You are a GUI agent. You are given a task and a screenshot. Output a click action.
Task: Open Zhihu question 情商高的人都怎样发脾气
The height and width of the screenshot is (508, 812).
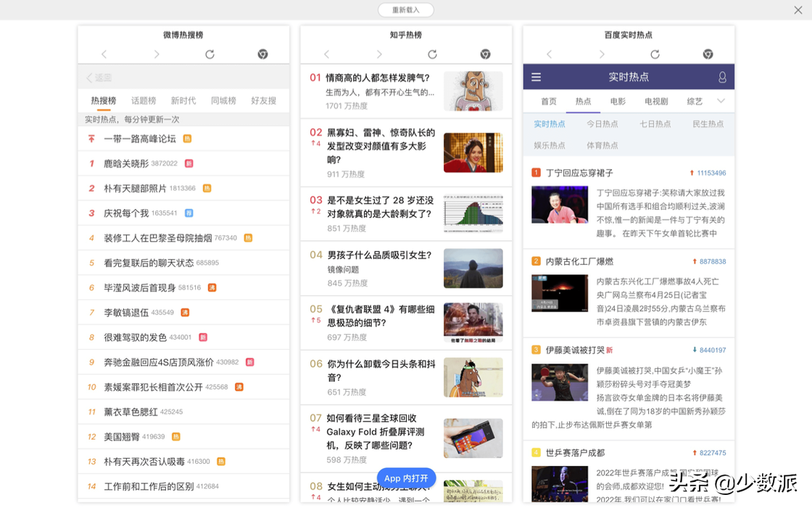[378, 78]
